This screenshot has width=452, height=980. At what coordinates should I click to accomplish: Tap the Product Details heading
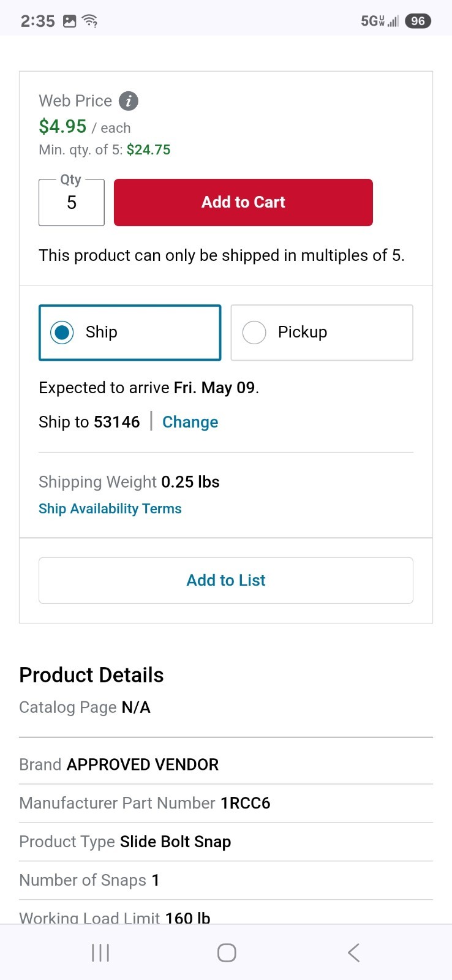point(91,675)
